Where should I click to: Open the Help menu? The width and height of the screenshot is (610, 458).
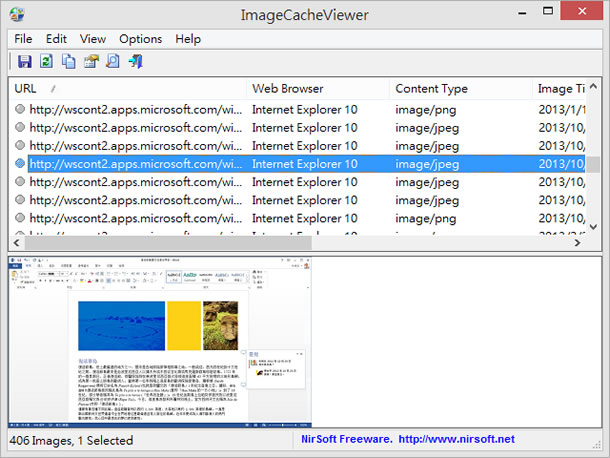188,39
